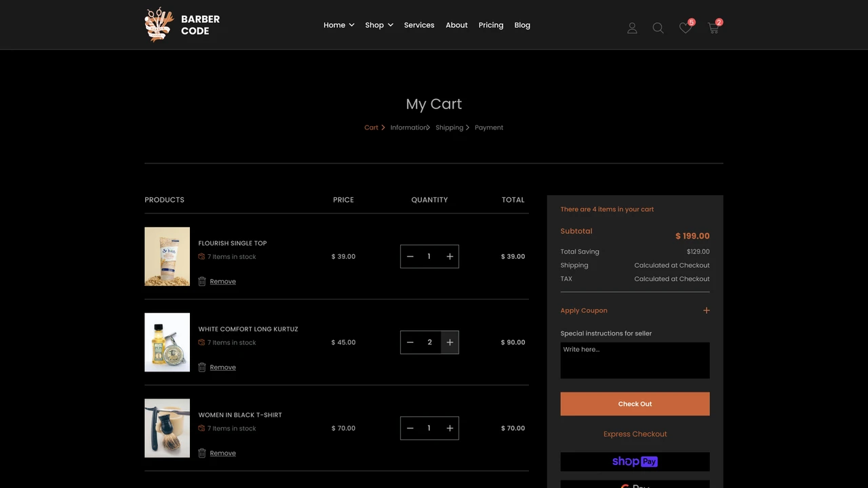Click the Barber Code logo
The height and width of the screenshot is (488, 868).
tap(182, 24)
